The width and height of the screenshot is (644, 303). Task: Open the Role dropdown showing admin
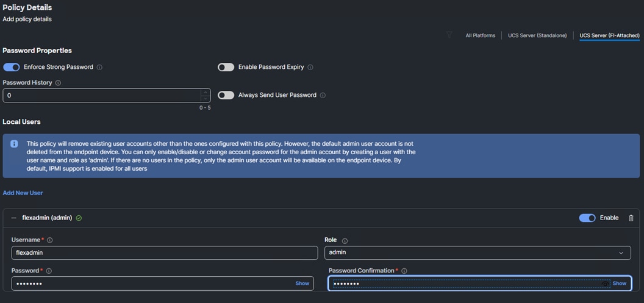[477, 252]
